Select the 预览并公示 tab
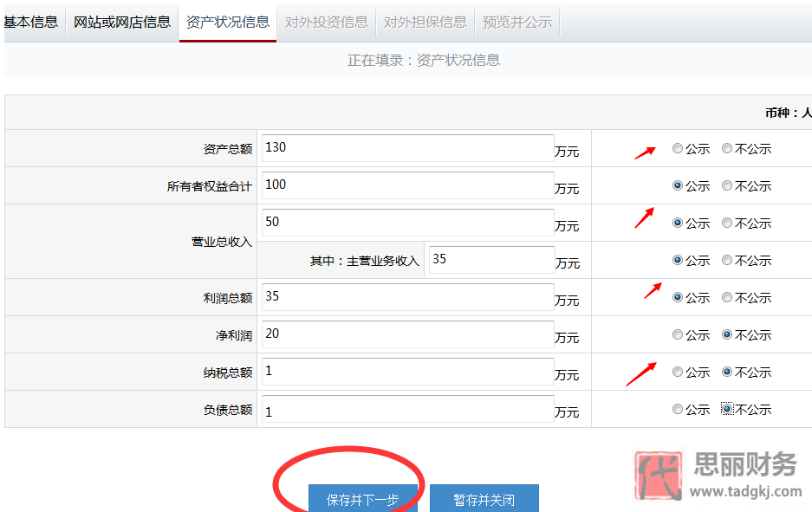 (x=516, y=21)
